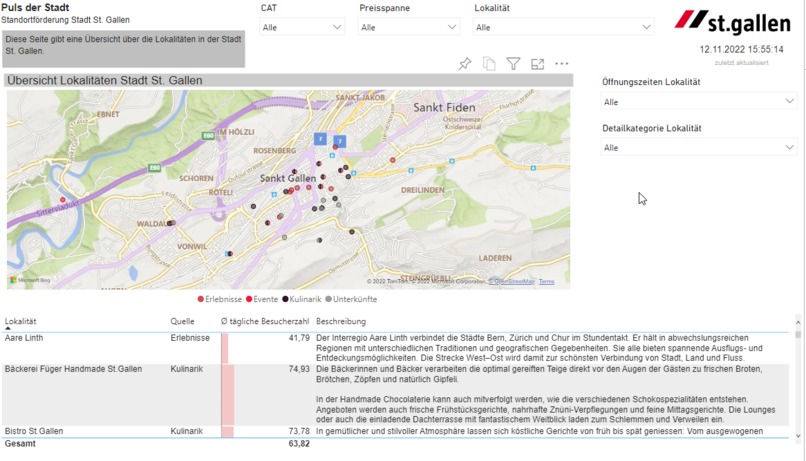Click the value 74,93 cell

point(299,369)
